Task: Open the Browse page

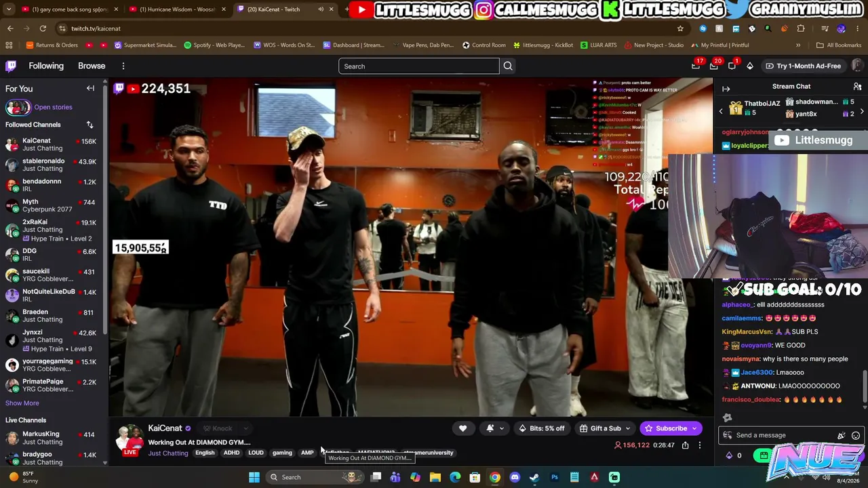Action: click(x=92, y=66)
